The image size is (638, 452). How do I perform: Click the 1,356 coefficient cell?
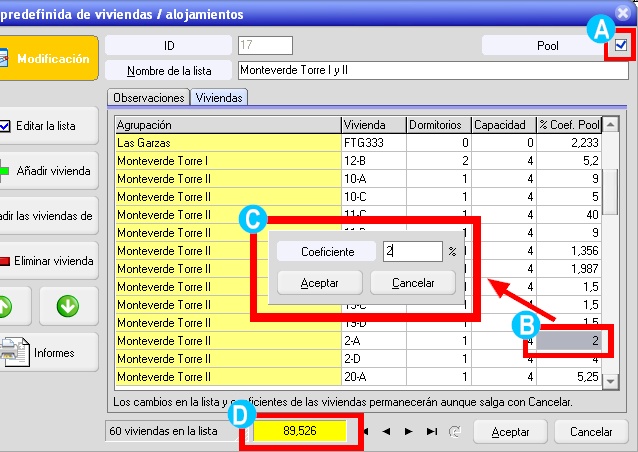pos(569,251)
